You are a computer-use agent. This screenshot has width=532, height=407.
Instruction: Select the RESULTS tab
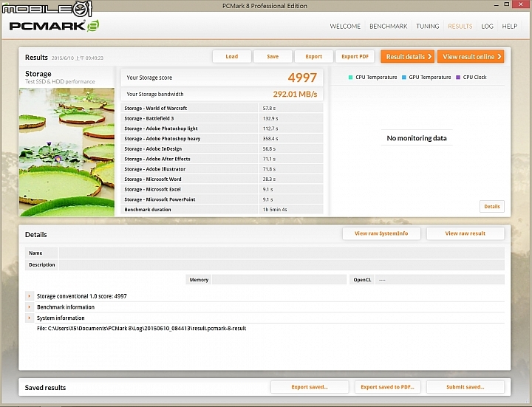[460, 26]
